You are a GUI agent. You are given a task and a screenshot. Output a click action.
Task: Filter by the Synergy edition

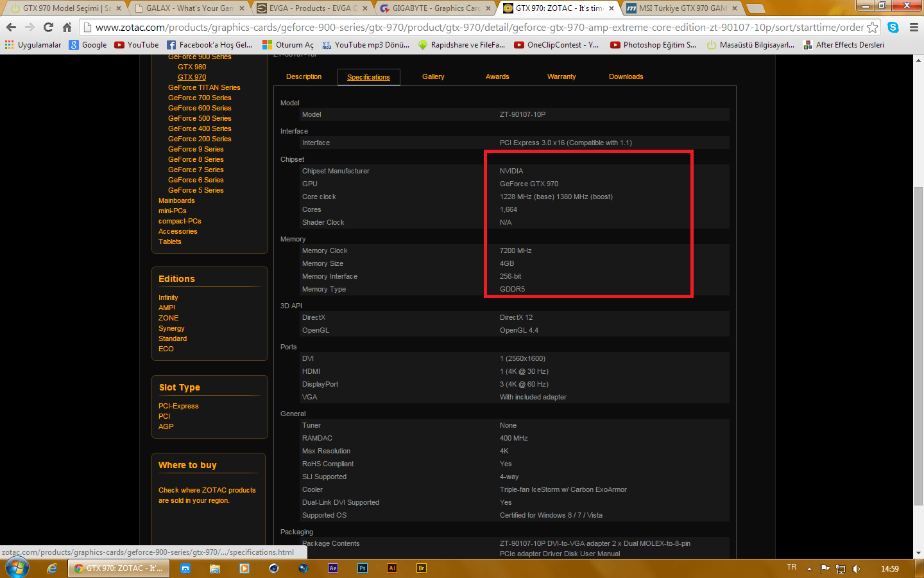click(171, 328)
